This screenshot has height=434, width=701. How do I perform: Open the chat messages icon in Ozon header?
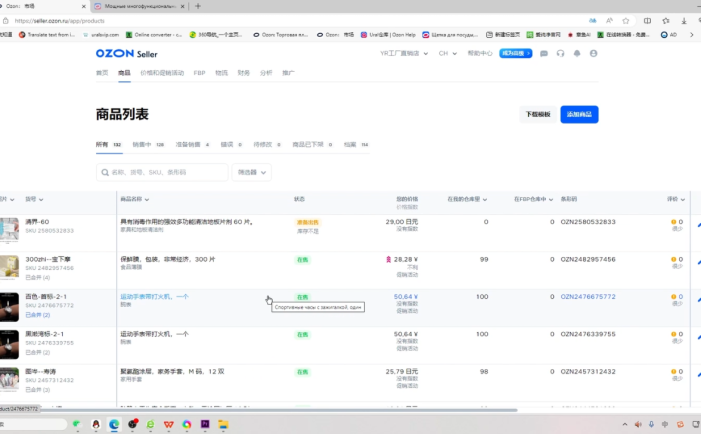(x=544, y=53)
